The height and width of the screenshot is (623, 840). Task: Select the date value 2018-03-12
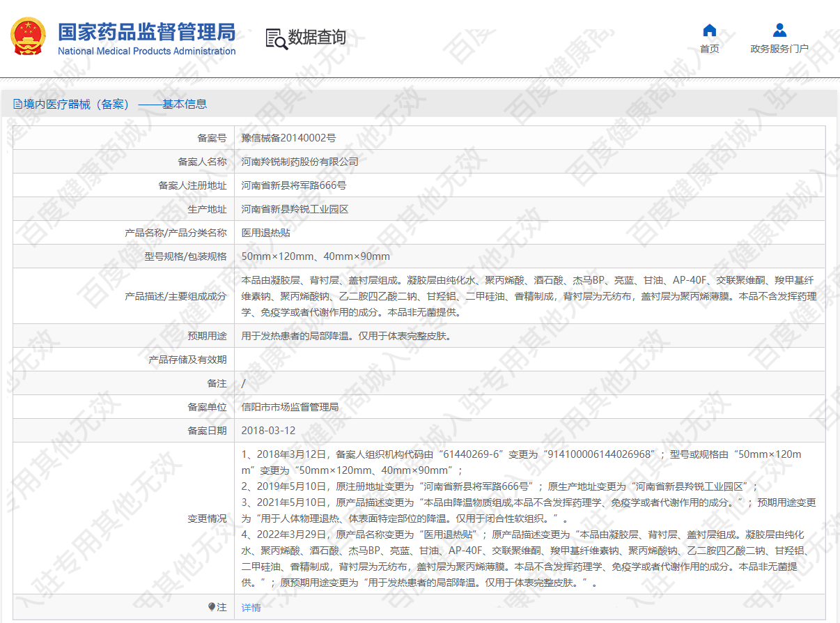[269, 431]
